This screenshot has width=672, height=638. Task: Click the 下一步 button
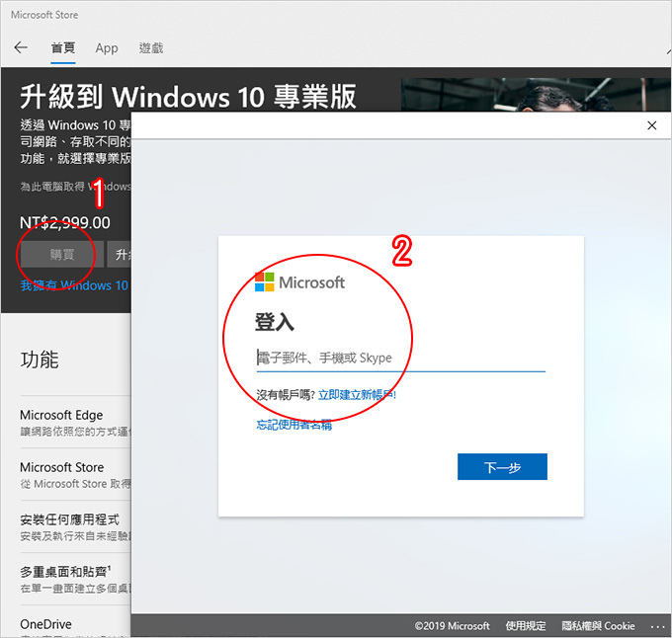pyautogui.click(x=502, y=467)
